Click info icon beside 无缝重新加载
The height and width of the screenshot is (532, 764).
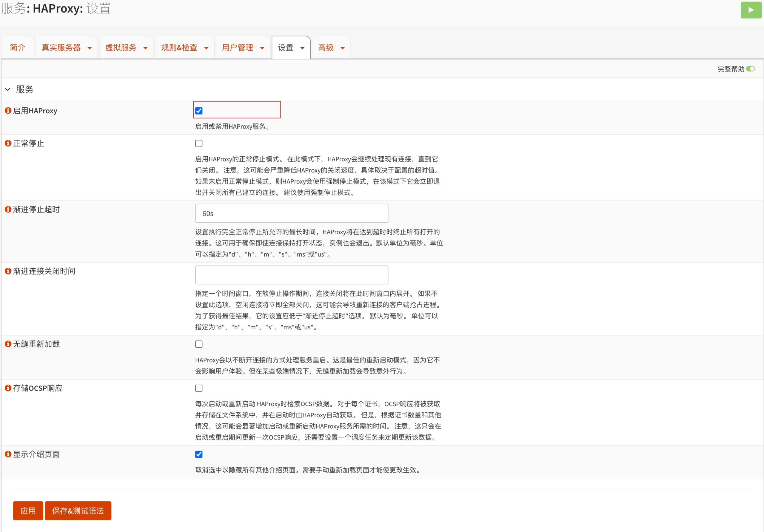(8, 344)
